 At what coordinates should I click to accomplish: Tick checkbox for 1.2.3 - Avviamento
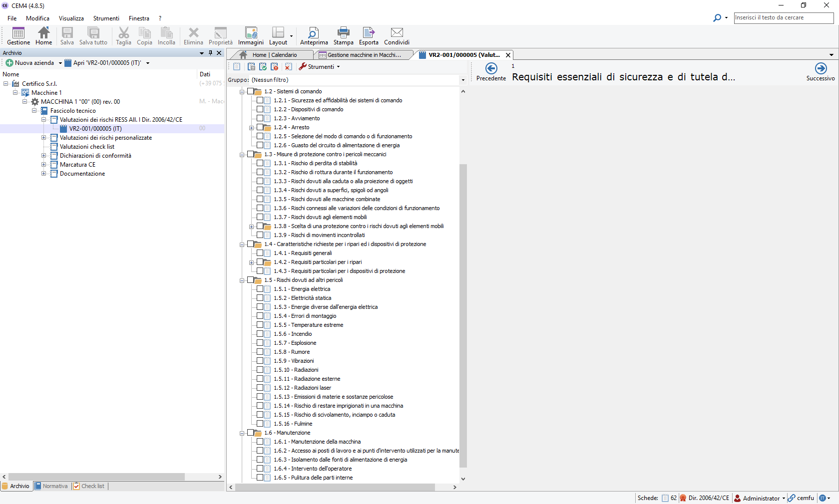[260, 118]
